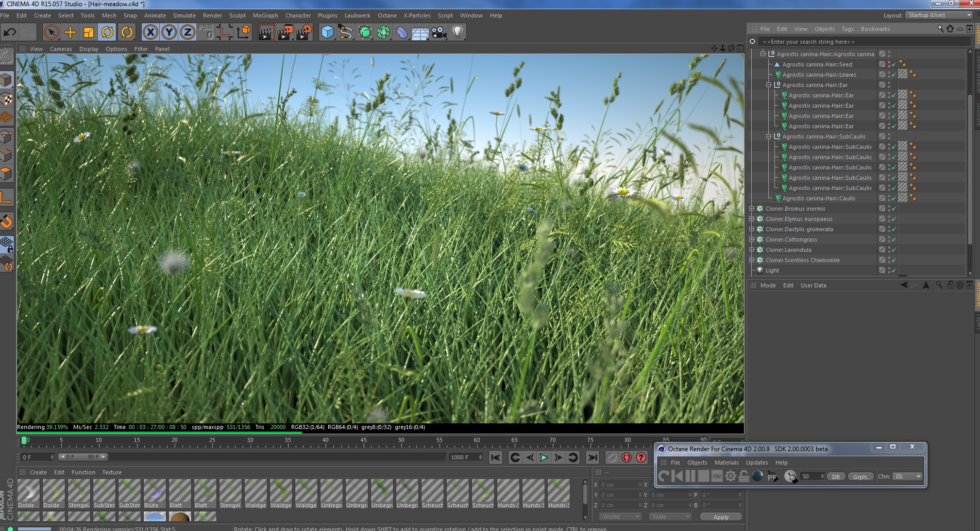Expand the Cloner.Bromus inermis node

pos(752,209)
